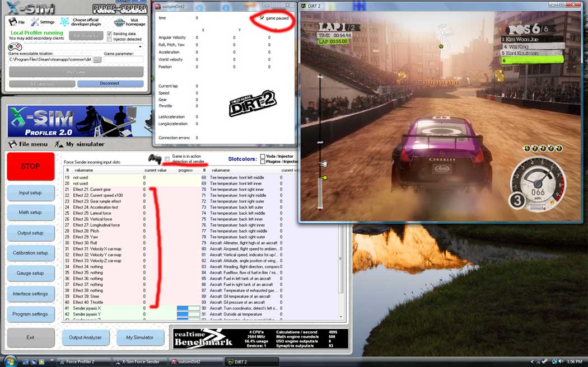Click the Game parameter field
The image size is (588, 367).
pyautogui.click(x=123, y=59)
